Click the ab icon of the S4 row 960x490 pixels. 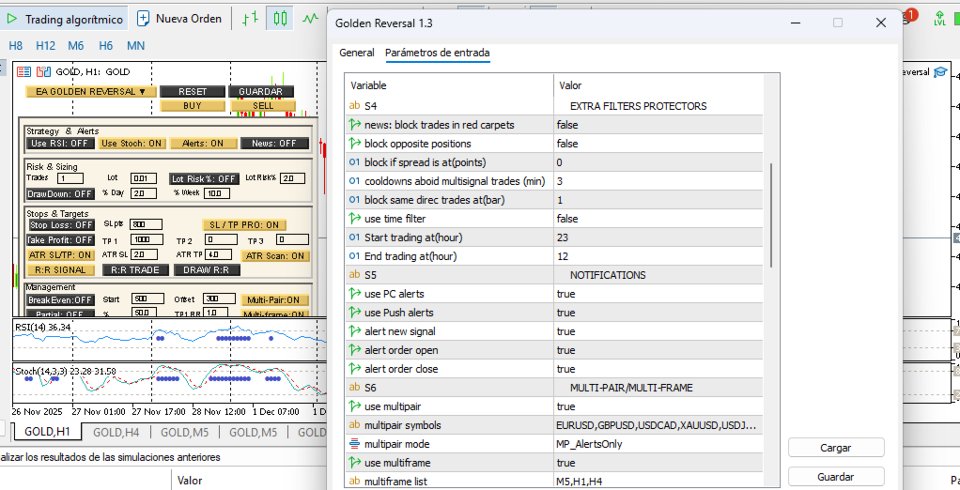click(354, 106)
